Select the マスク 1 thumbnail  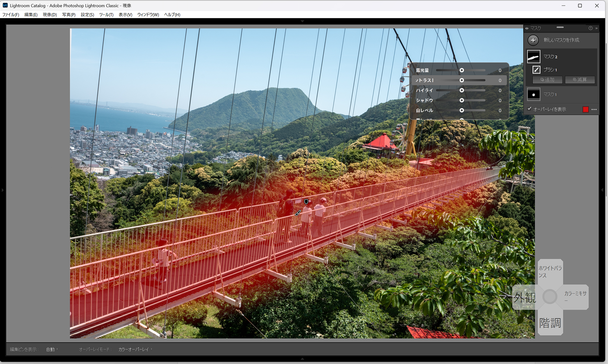[534, 94]
